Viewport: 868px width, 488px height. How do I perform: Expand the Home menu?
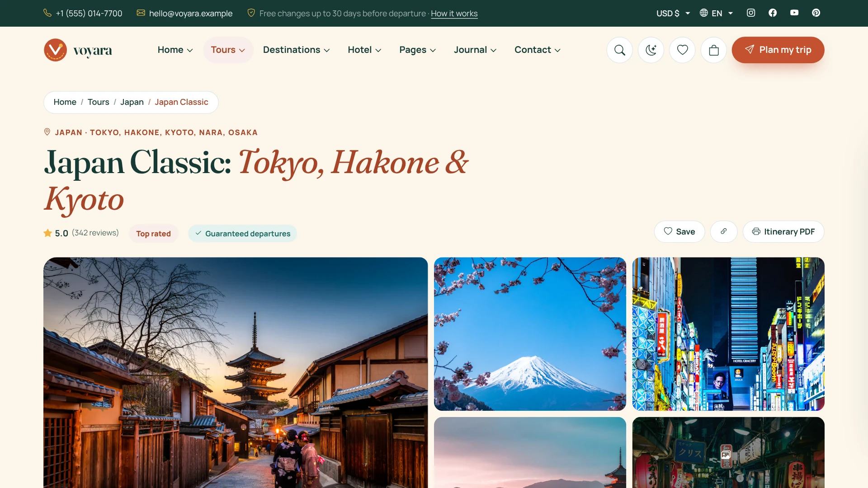click(x=175, y=50)
